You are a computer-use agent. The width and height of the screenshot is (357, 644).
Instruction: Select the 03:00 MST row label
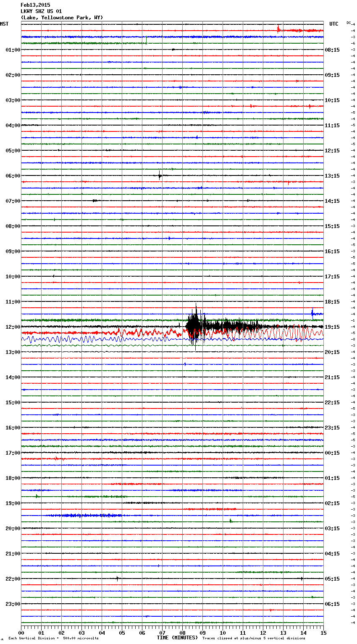click(x=13, y=100)
